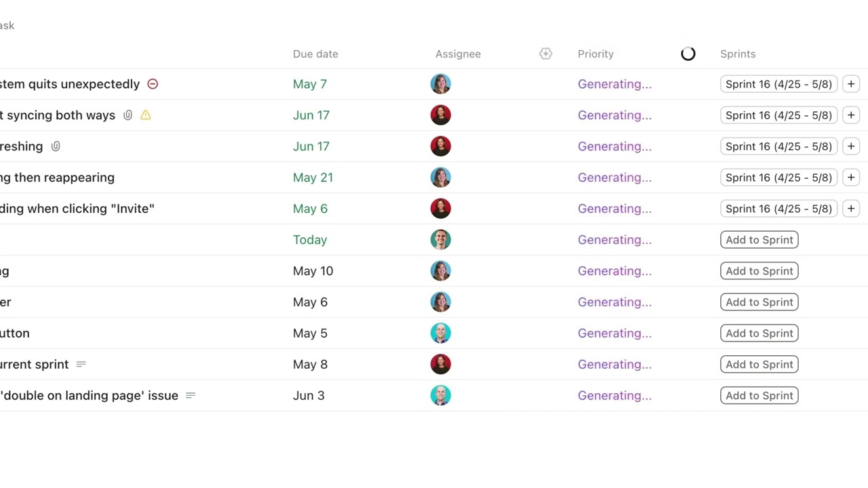
Task: Click the yellow warning icon on syncing task
Action: (145, 115)
